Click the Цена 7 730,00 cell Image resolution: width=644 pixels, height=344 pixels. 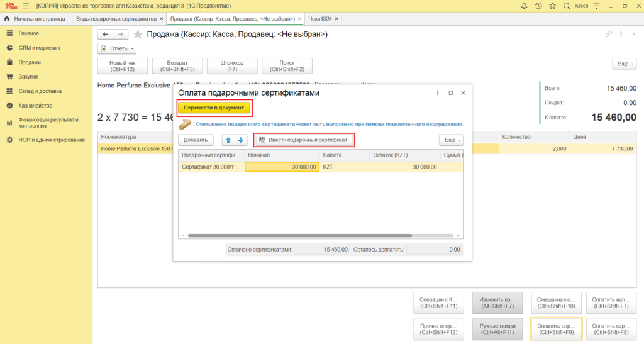tap(603, 148)
